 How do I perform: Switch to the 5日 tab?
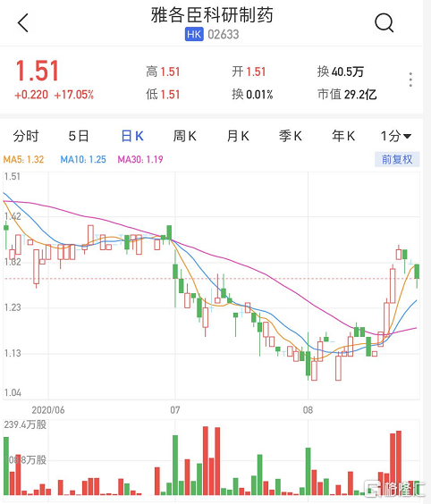click(79, 137)
